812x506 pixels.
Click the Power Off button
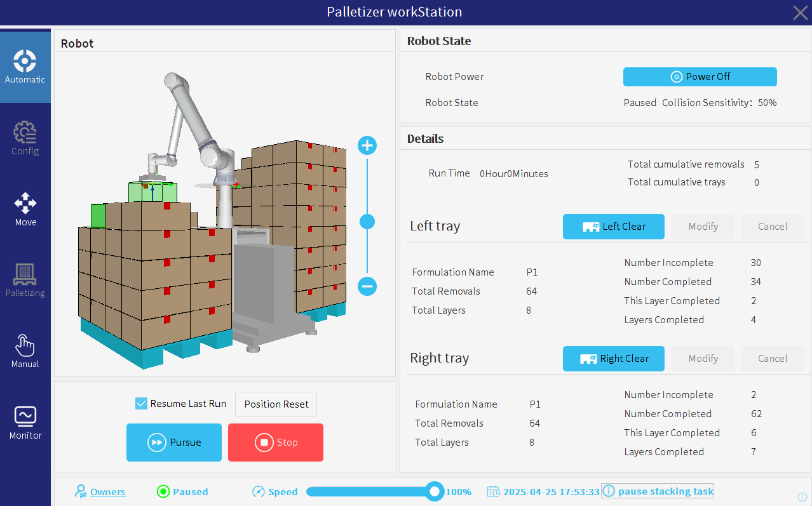click(700, 77)
